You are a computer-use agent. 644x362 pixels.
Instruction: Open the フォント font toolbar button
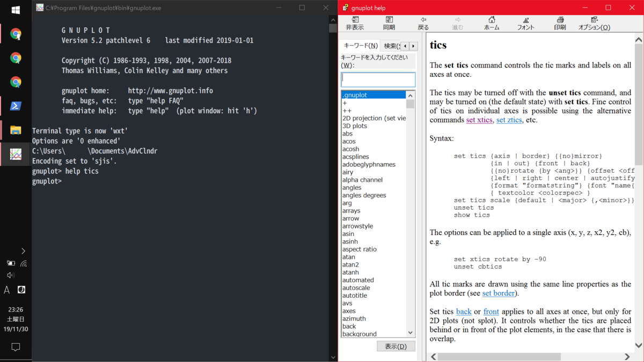tap(526, 24)
